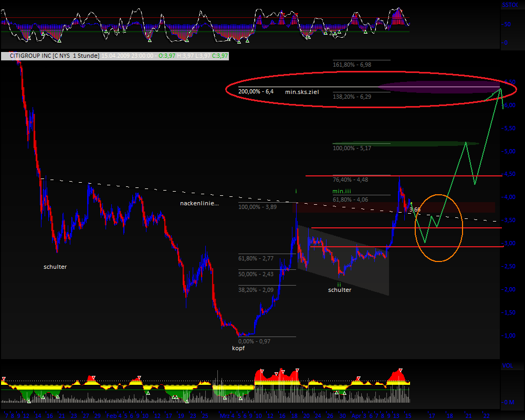Click the 6,00 price axis tick
The height and width of the screenshot is (420, 525).
[x=510, y=105]
